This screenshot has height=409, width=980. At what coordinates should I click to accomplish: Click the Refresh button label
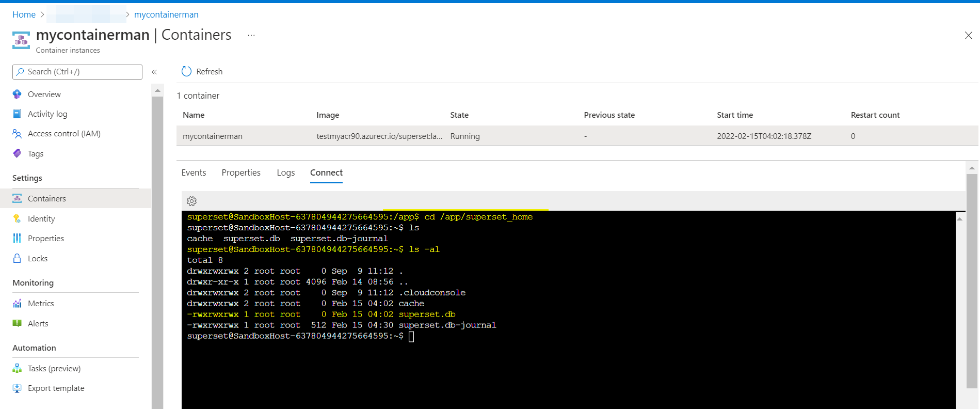pyautogui.click(x=210, y=71)
